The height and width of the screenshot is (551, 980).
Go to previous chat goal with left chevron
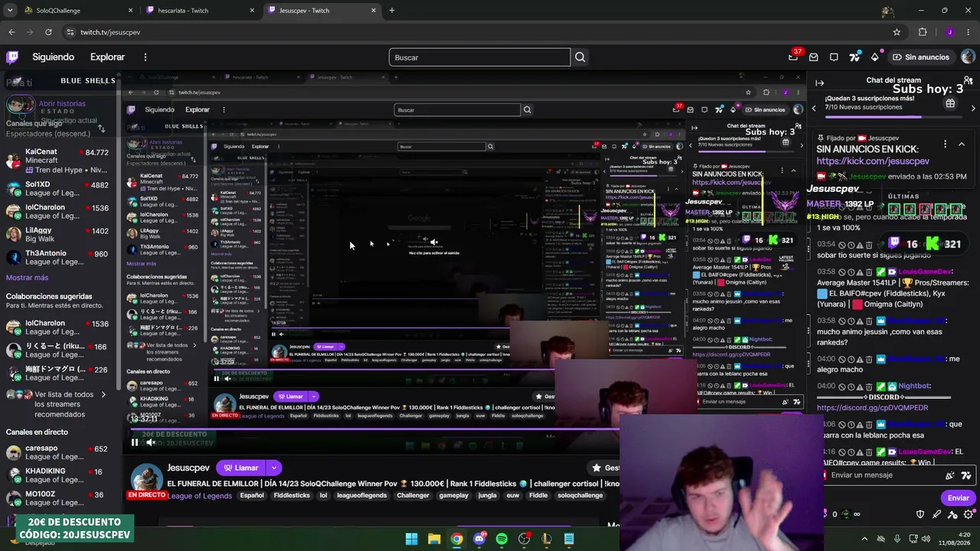[x=814, y=108]
